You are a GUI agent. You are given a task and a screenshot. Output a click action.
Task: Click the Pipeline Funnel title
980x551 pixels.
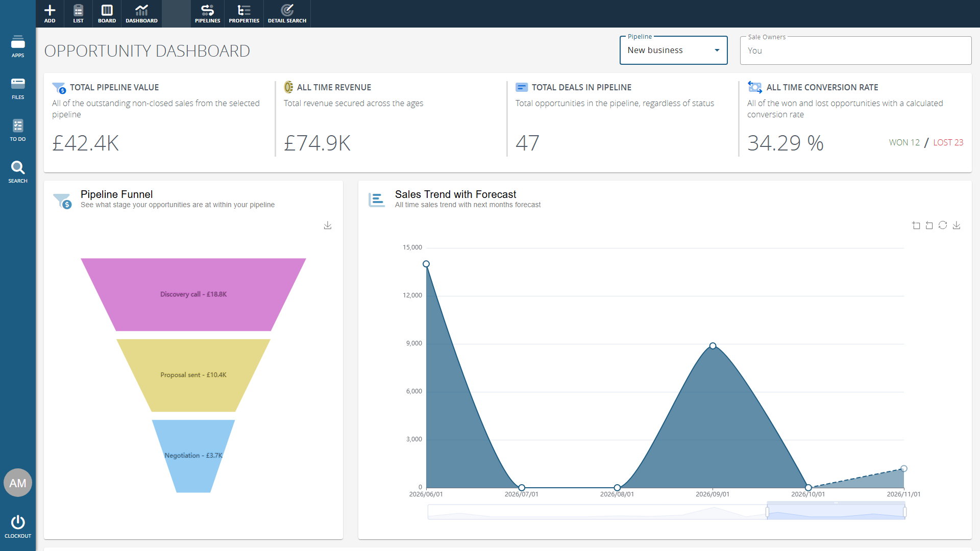click(x=116, y=194)
